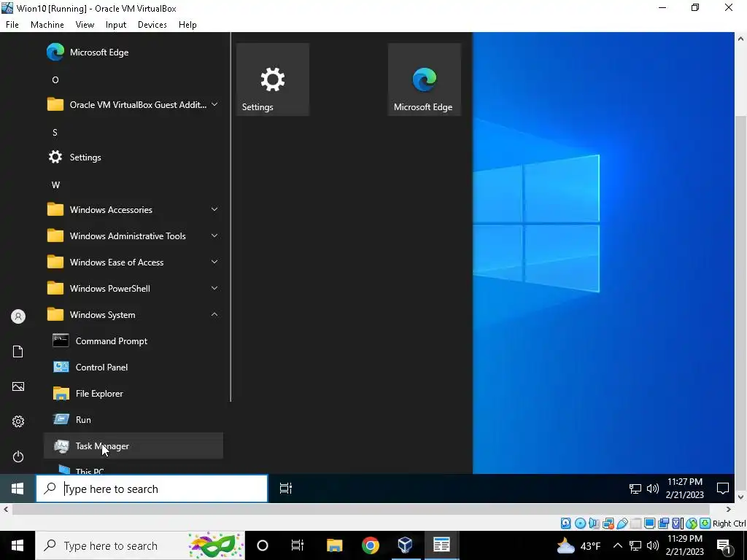Expand Oracle VM VirtualBox Guest Additions folder
747x560 pixels.
pos(133,105)
